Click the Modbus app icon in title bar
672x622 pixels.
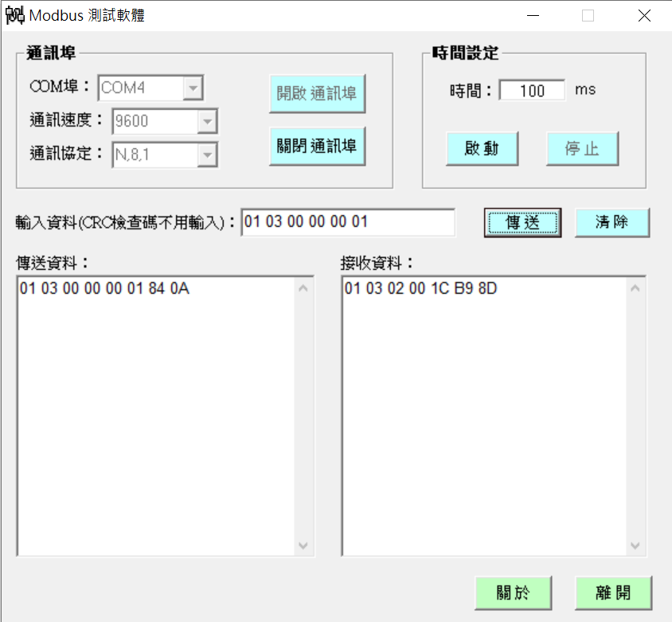(x=15, y=15)
